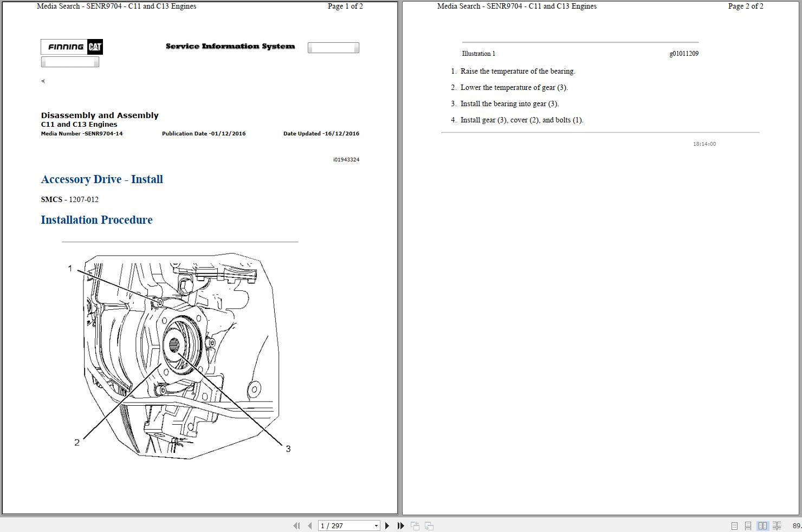Click the 'Installation Procedure' blue heading
Viewport: 802px width, 532px height.
96,220
